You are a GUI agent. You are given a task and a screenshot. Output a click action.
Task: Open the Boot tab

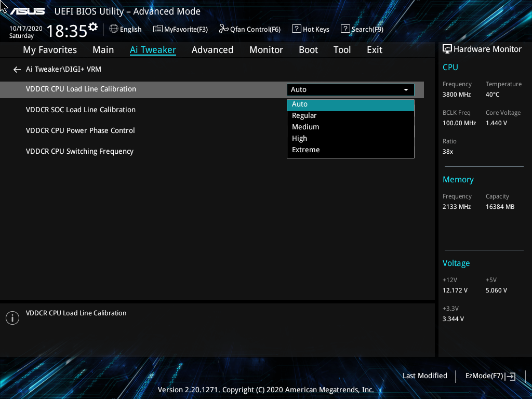pos(308,50)
